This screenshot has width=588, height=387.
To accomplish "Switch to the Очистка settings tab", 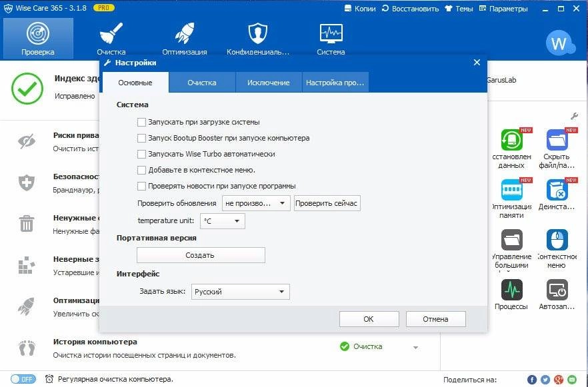I will [x=202, y=83].
